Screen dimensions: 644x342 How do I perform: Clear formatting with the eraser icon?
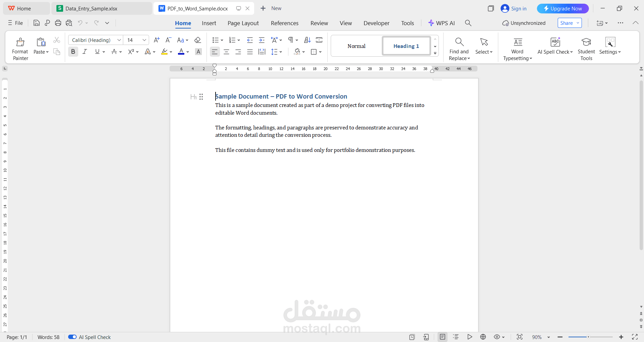tap(197, 40)
